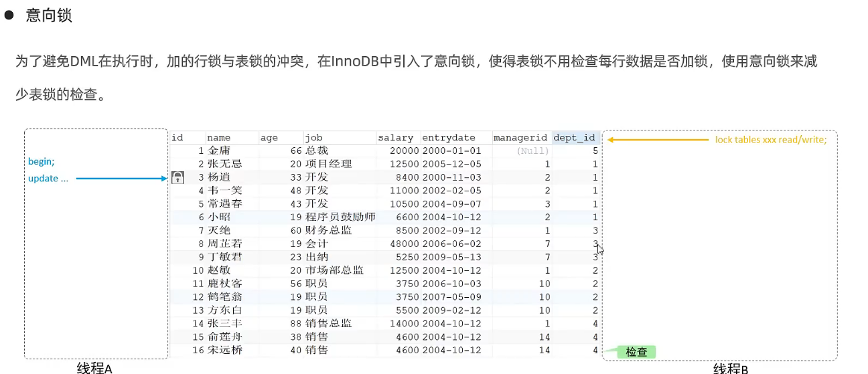Click the salary value 8400
This screenshot has width=868, height=374.
[x=407, y=177]
